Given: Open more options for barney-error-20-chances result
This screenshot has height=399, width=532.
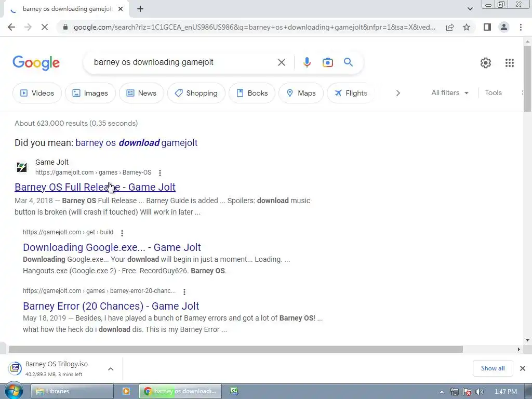Looking at the screenshot, I should [184, 291].
